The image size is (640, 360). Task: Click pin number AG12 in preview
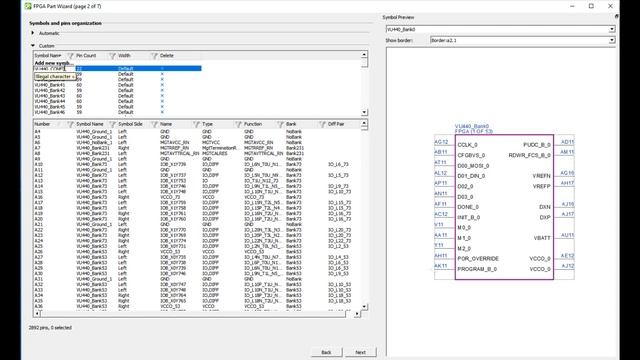[441, 142]
